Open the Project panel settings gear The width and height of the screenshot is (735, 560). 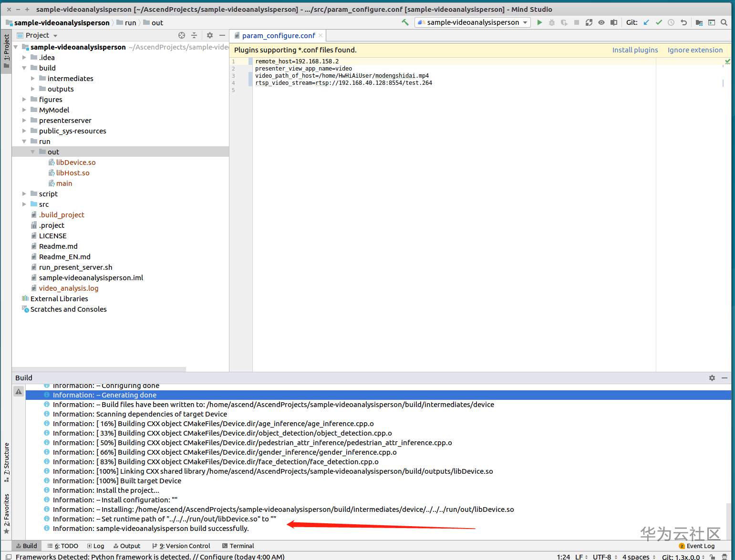point(210,35)
